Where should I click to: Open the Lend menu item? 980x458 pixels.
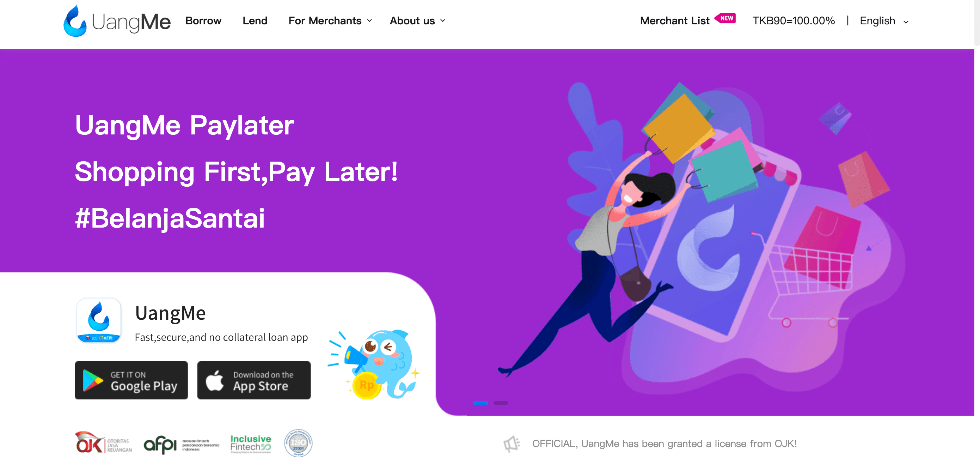[255, 20]
